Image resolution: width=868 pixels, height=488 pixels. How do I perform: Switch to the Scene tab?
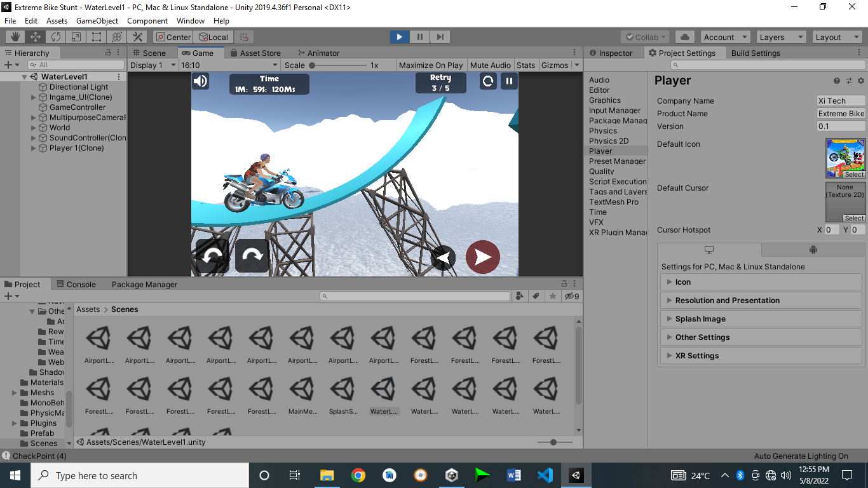coord(153,53)
